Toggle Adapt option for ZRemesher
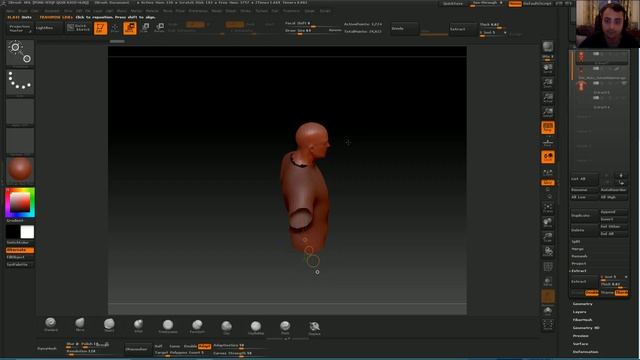 204,346
